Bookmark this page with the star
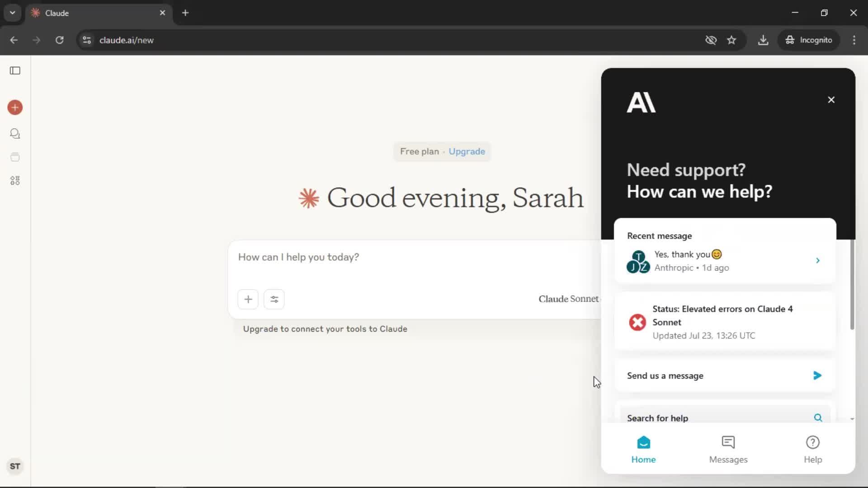Screen dimensions: 868x488 click(731, 40)
